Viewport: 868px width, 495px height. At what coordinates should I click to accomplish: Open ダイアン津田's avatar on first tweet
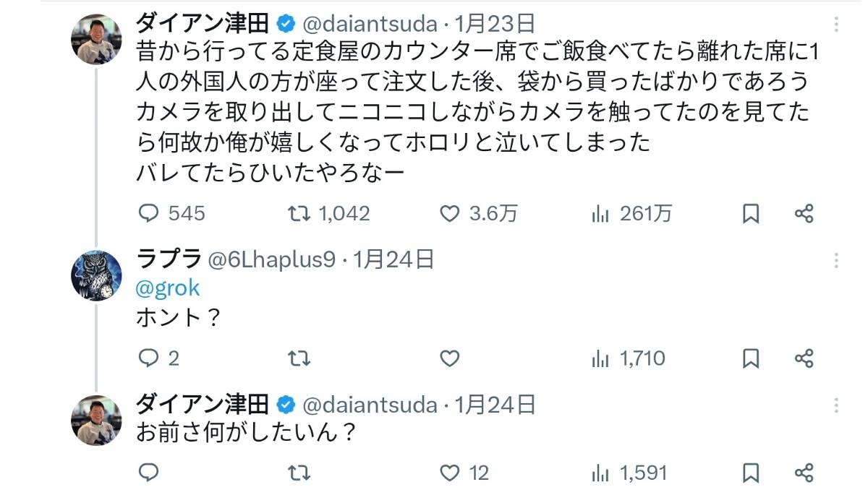point(96,38)
